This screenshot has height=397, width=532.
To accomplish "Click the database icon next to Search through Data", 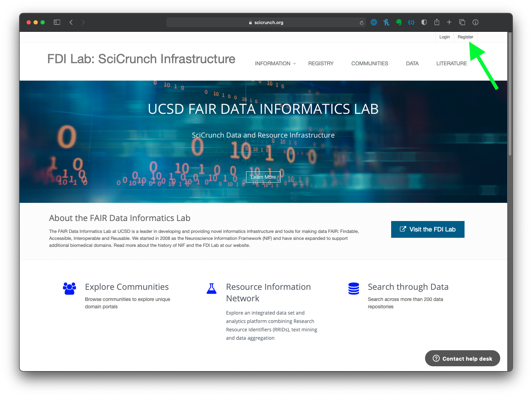I will point(354,289).
